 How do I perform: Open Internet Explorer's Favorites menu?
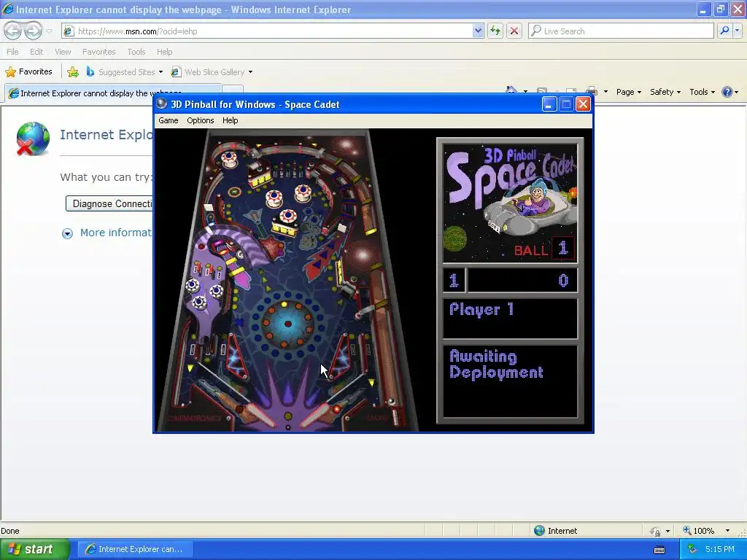pos(98,52)
